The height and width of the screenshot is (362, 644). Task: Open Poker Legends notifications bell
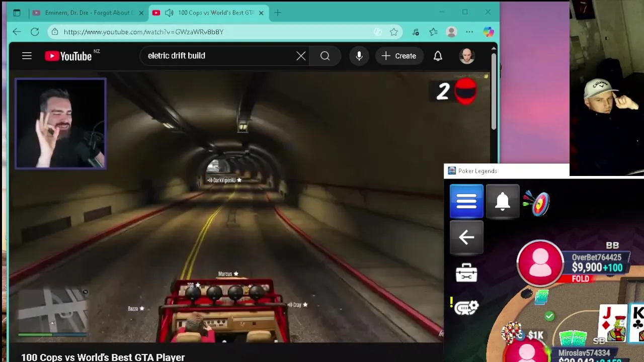(x=503, y=202)
